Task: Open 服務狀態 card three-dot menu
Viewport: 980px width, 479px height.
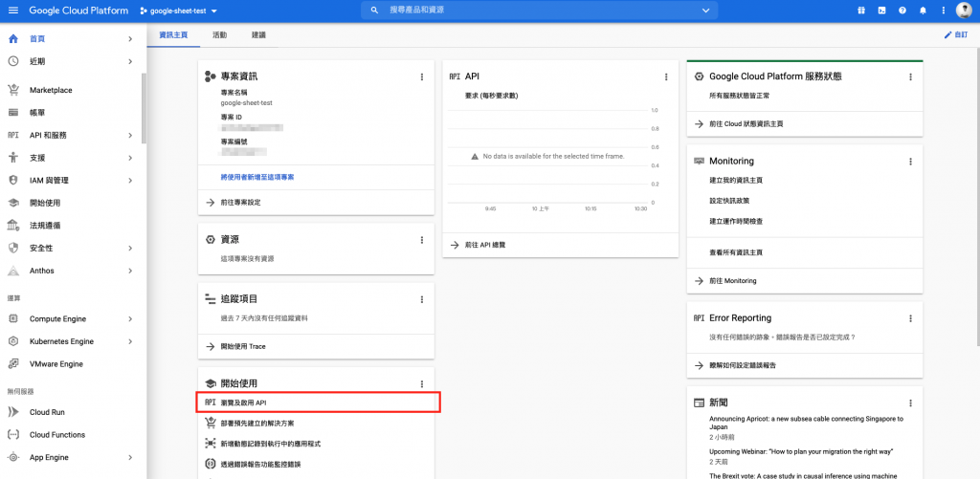Action: (911, 76)
